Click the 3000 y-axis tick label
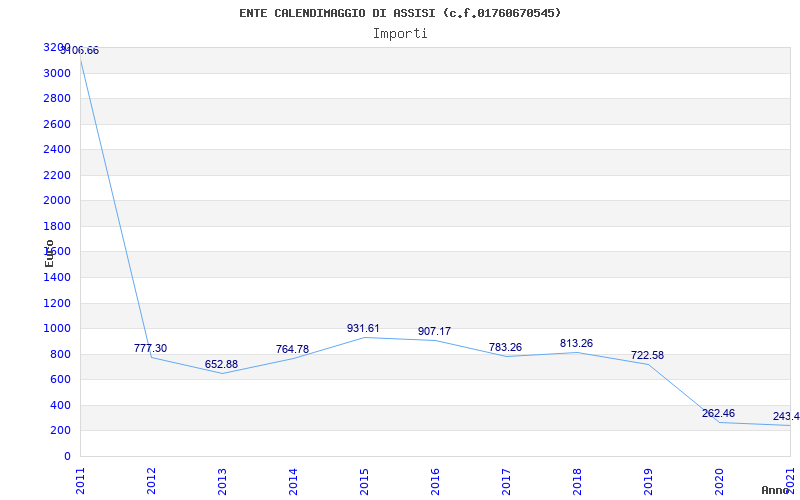Screen dimensions: 800x500 (x=57, y=73)
